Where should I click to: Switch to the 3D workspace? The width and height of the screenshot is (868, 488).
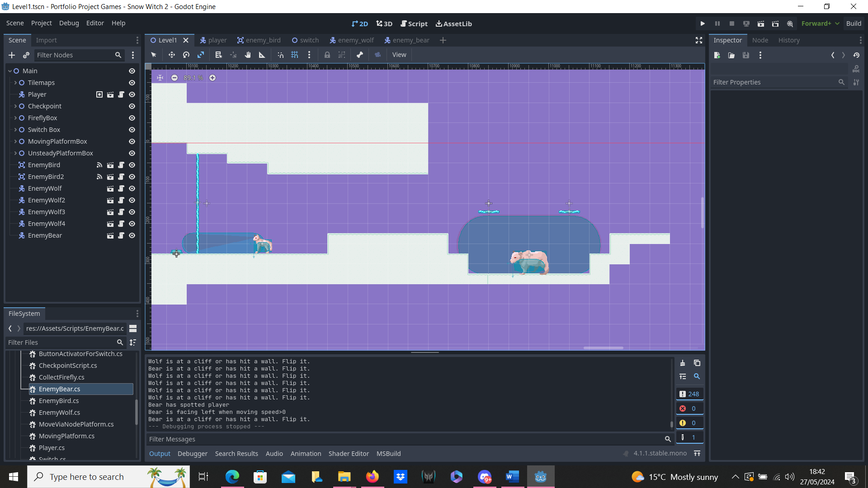click(384, 23)
